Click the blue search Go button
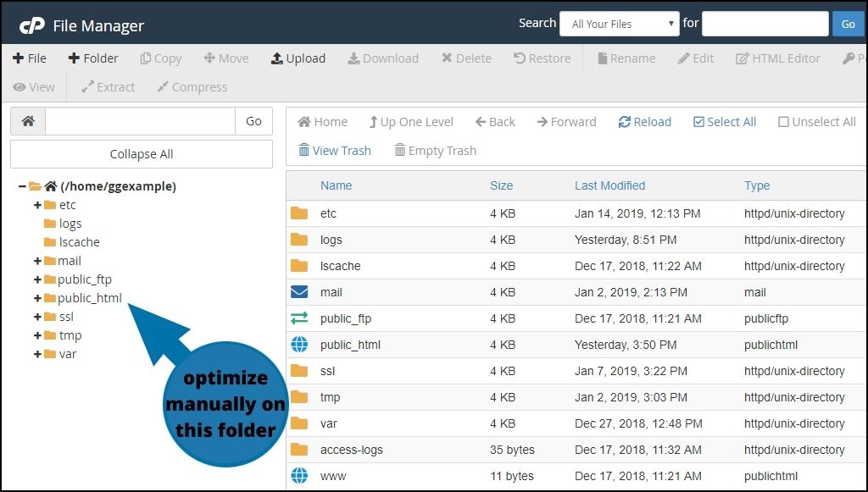This screenshot has width=868, height=492. coord(848,24)
